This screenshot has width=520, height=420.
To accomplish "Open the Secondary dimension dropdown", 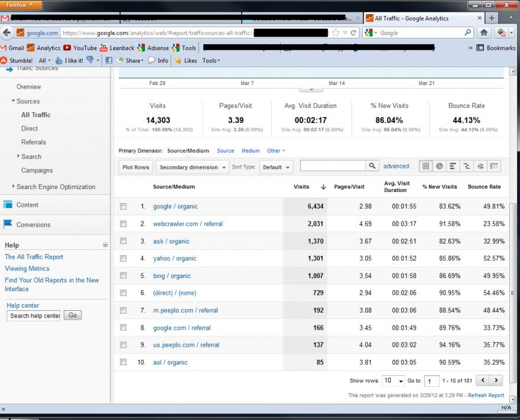I will coord(193,167).
